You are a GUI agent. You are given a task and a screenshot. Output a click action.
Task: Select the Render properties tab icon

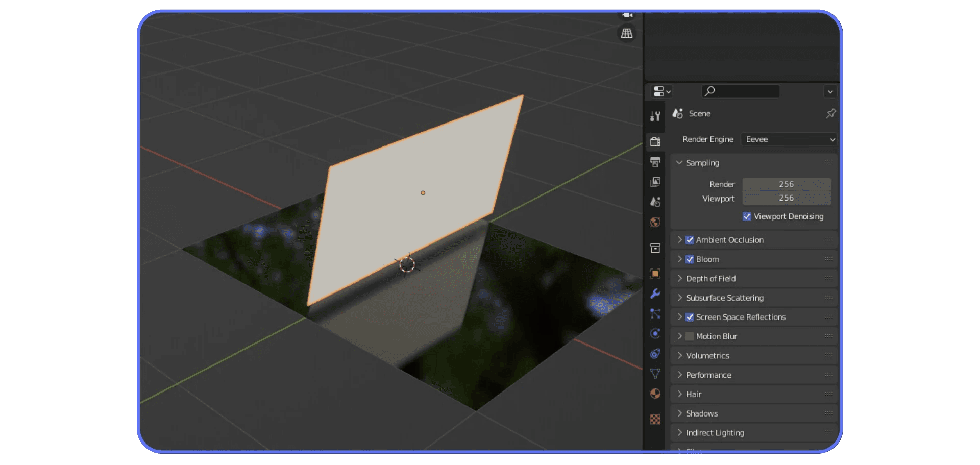click(x=655, y=141)
